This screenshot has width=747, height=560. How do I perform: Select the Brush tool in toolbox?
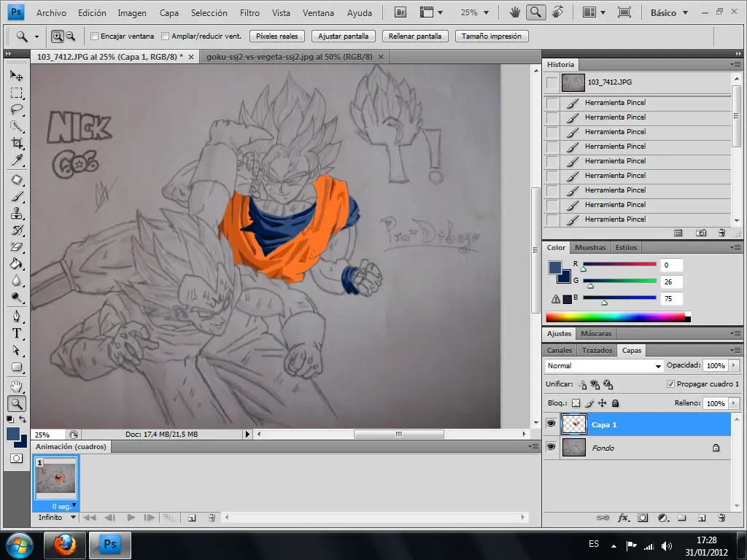pyautogui.click(x=16, y=196)
